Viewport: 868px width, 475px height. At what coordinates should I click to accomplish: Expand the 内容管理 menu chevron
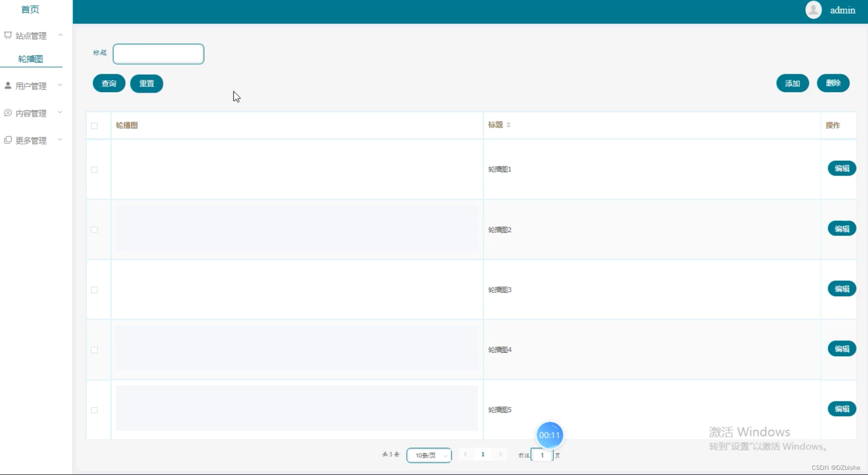(x=60, y=112)
